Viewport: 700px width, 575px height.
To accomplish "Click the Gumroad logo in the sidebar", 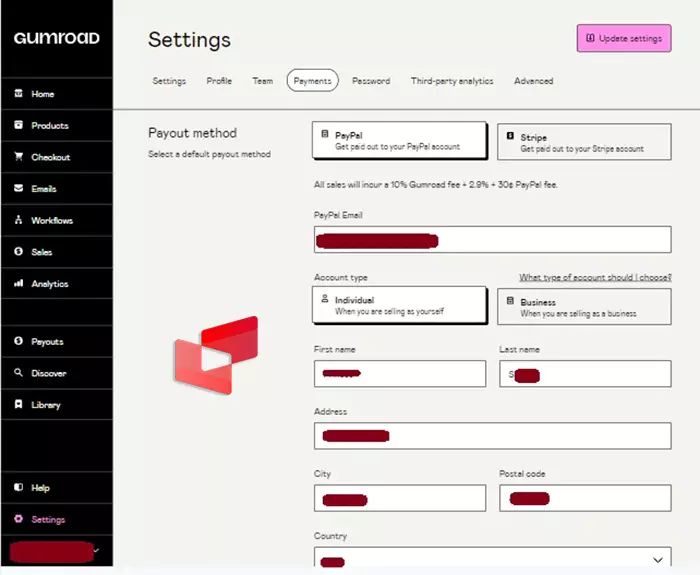I will pos(56,38).
